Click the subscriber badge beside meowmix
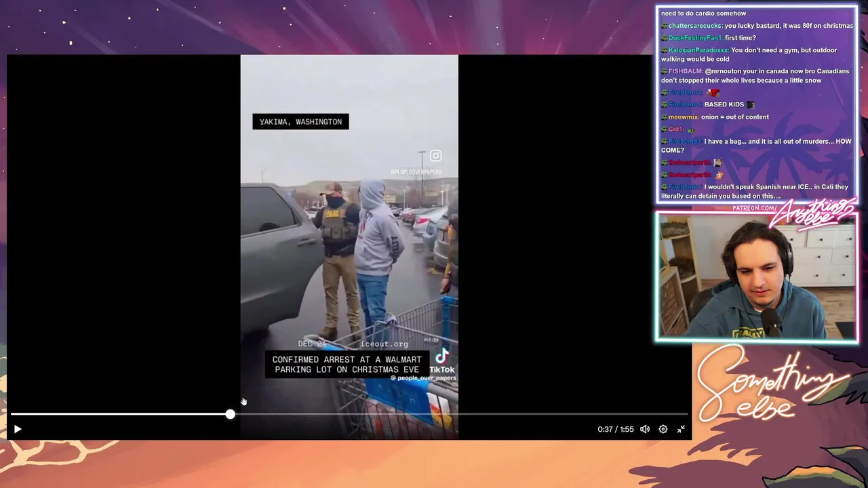This screenshot has height=488, width=868. click(x=665, y=117)
